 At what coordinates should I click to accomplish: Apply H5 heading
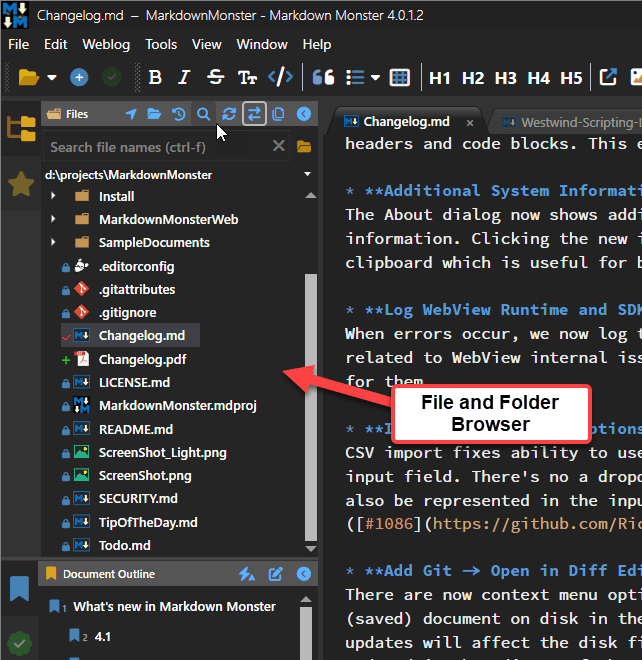[571, 78]
